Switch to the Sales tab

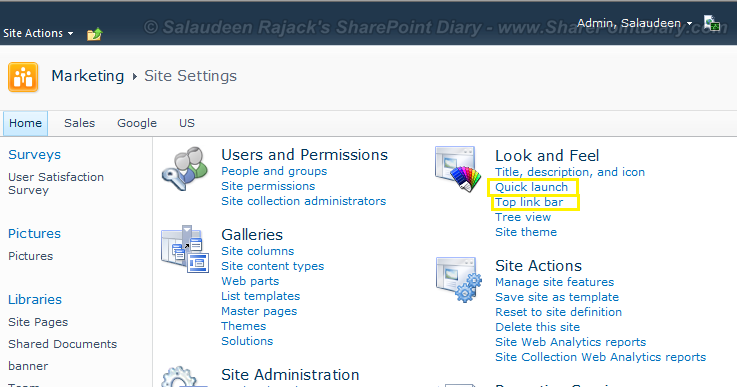click(79, 123)
